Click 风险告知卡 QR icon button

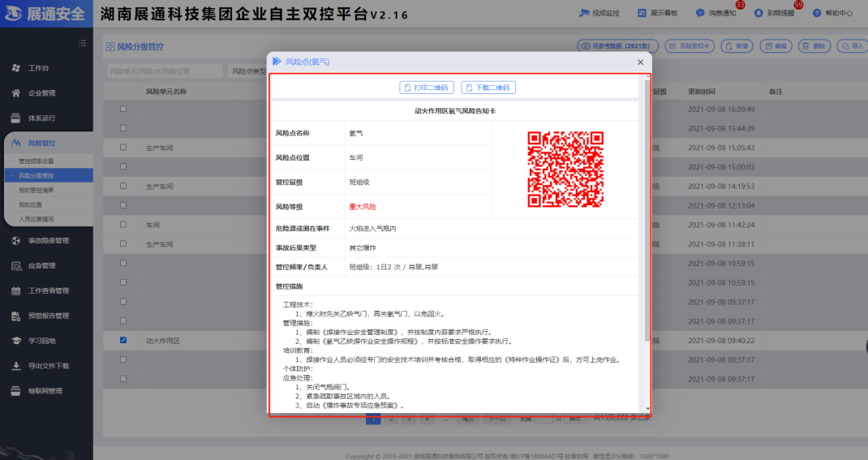click(690, 46)
